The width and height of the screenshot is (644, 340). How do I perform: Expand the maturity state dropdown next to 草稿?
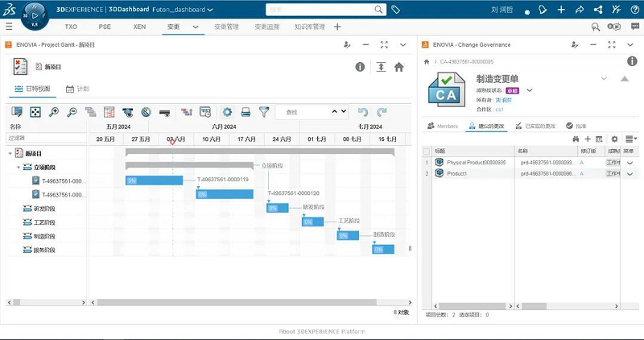[x=530, y=90]
